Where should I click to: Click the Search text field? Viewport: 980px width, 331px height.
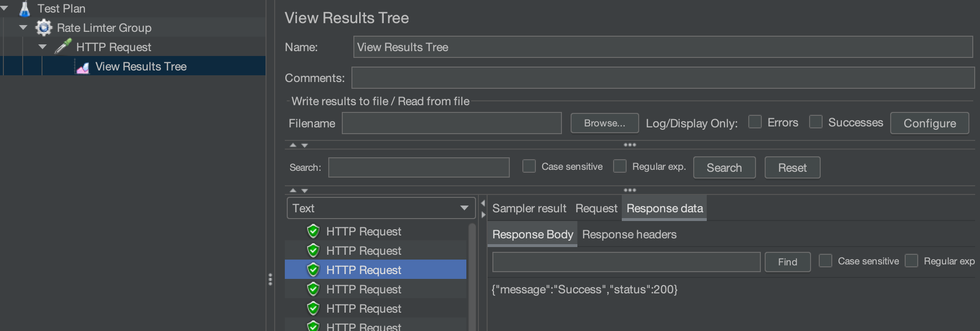point(419,167)
